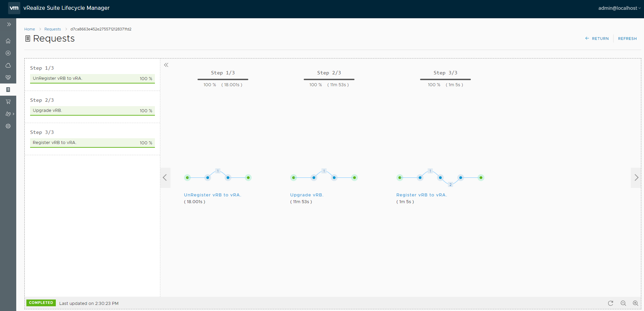Click '( 11m 53s )' under Upgrade vRB

[301, 202]
